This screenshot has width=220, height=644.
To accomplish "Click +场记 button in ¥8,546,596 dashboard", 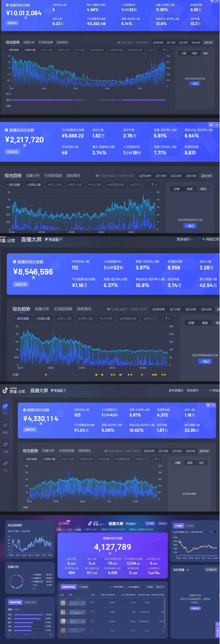I will coord(205,362).
